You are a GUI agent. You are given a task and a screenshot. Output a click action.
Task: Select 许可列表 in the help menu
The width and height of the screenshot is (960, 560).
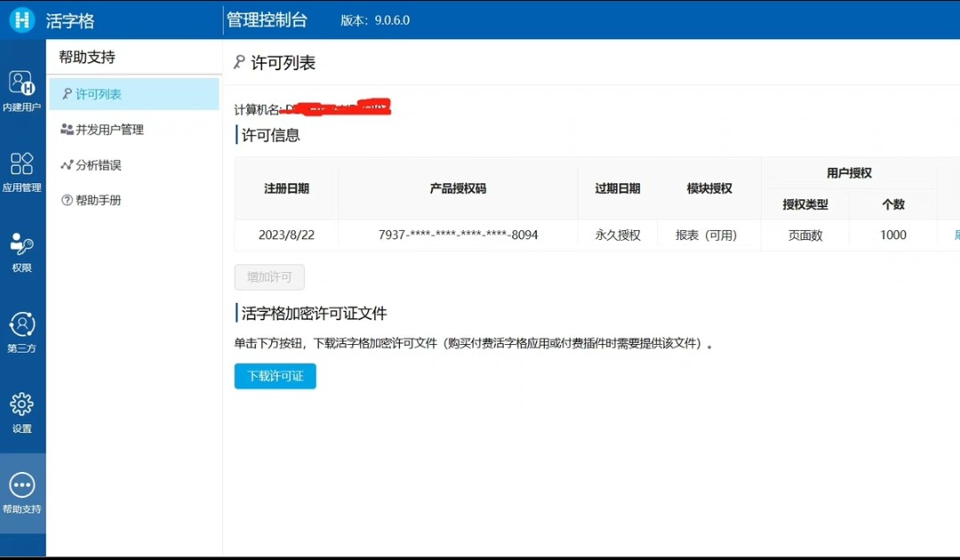(x=134, y=93)
